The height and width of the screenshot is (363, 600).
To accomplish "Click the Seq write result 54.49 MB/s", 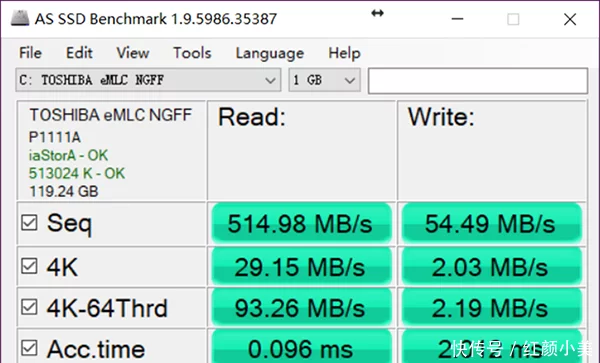I will click(x=492, y=223).
